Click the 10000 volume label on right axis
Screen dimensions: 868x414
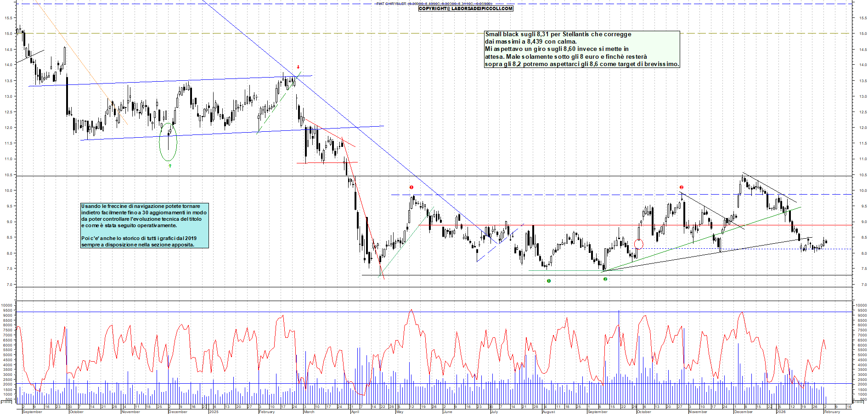pos(861,305)
